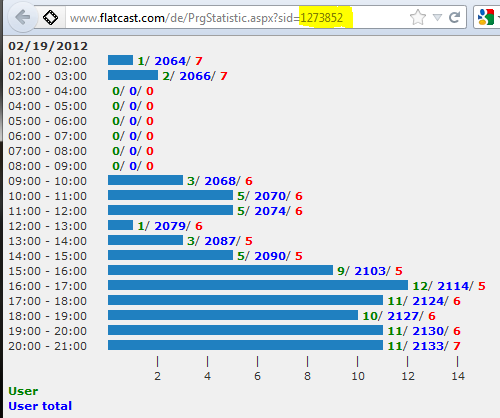Screen dimensions: 500x418
Task: Click the 12:00 - 13:00 short bar
Action: point(120,225)
